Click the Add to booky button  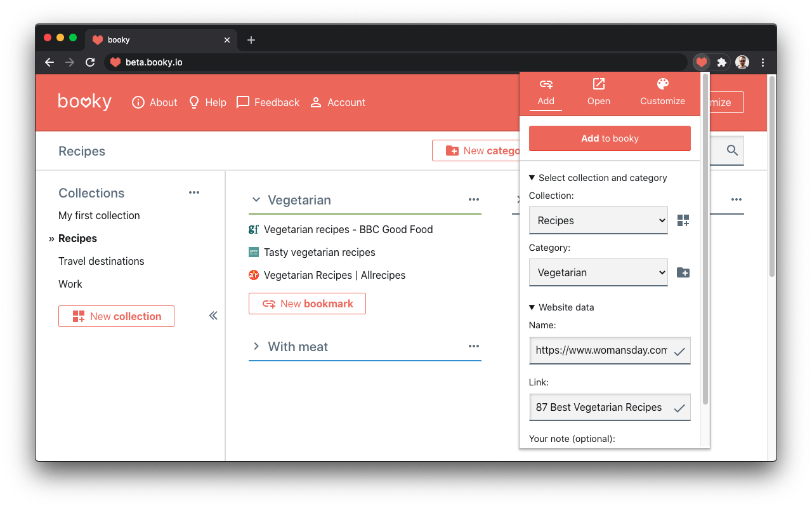coord(609,138)
